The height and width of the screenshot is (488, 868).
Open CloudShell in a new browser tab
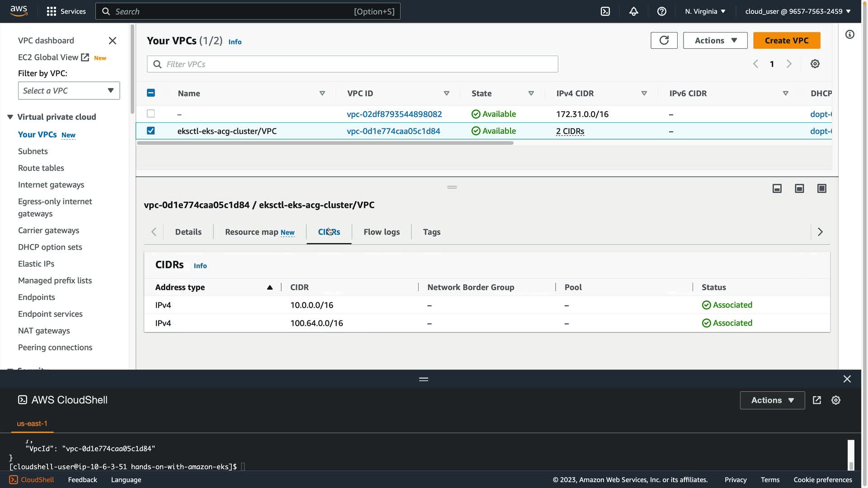pos(816,400)
